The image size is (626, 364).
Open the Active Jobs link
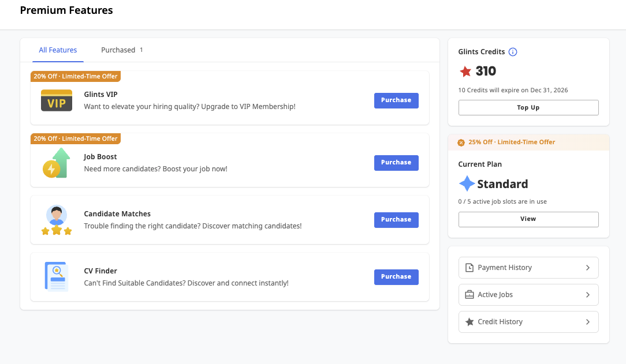tap(528, 295)
